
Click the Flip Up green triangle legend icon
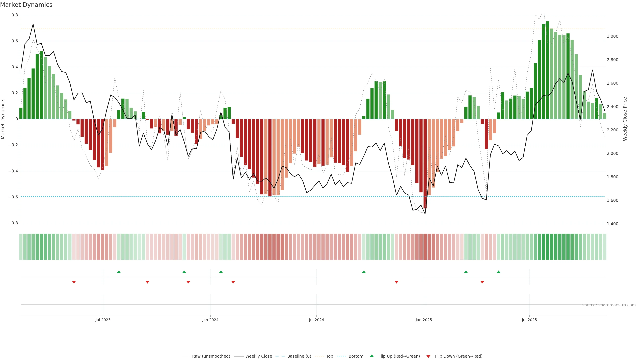click(372, 356)
